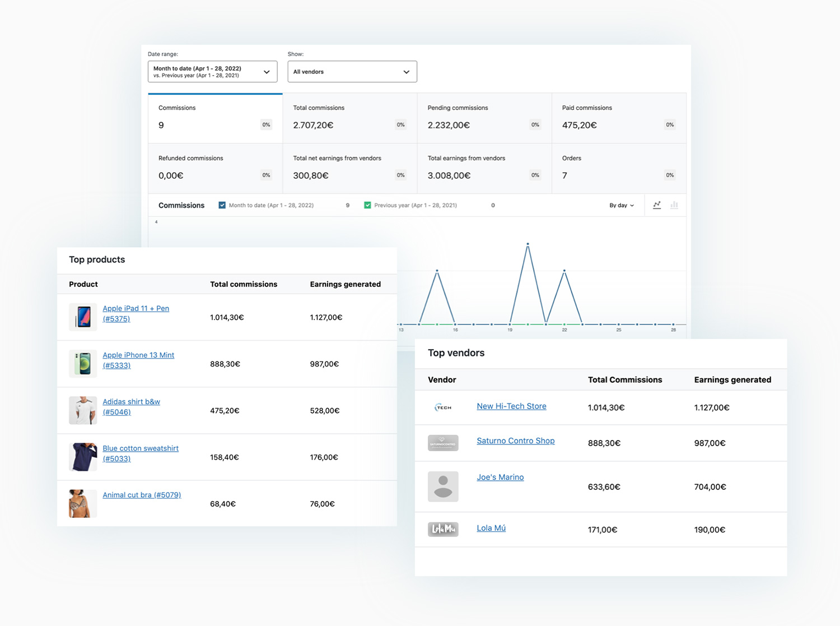The width and height of the screenshot is (840, 626).
Task: Open Apple iPhone 13 Mint (#5333) link
Action: tap(138, 360)
